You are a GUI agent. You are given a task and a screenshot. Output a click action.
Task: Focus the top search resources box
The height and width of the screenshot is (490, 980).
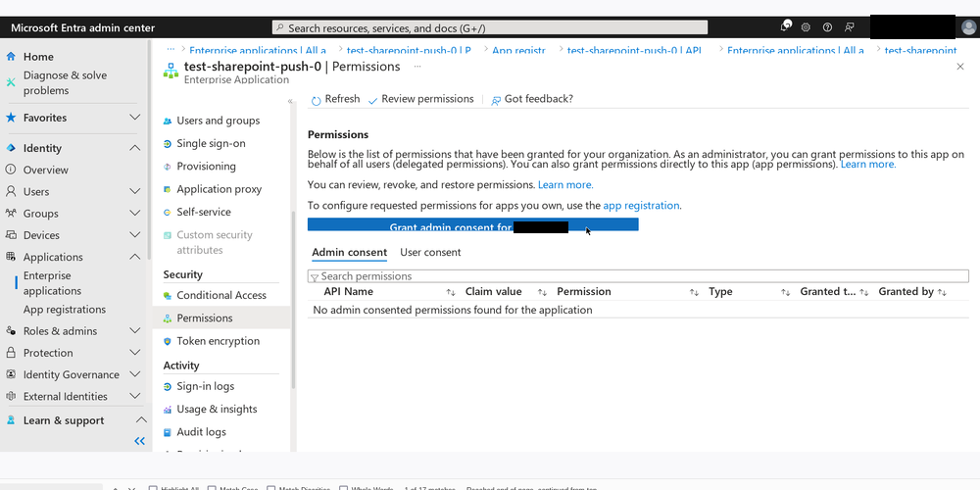coord(490,27)
